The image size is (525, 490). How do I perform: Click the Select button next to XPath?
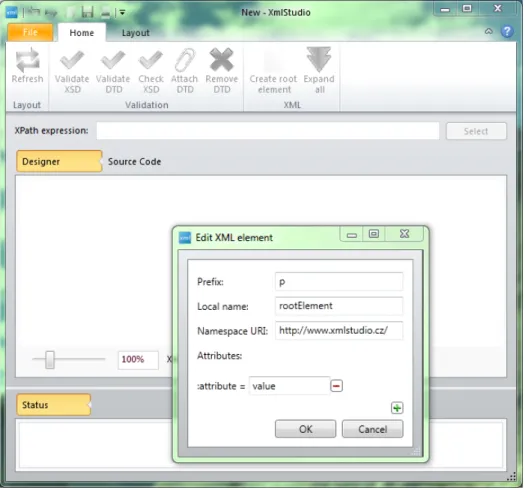point(477,131)
